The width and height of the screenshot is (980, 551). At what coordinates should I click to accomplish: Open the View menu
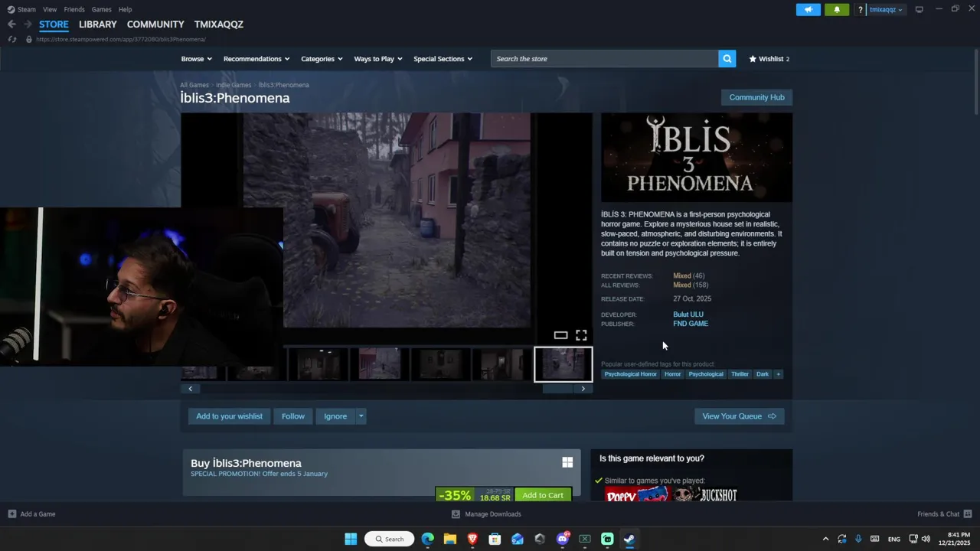pyautogui.click(x=50, y=9)
